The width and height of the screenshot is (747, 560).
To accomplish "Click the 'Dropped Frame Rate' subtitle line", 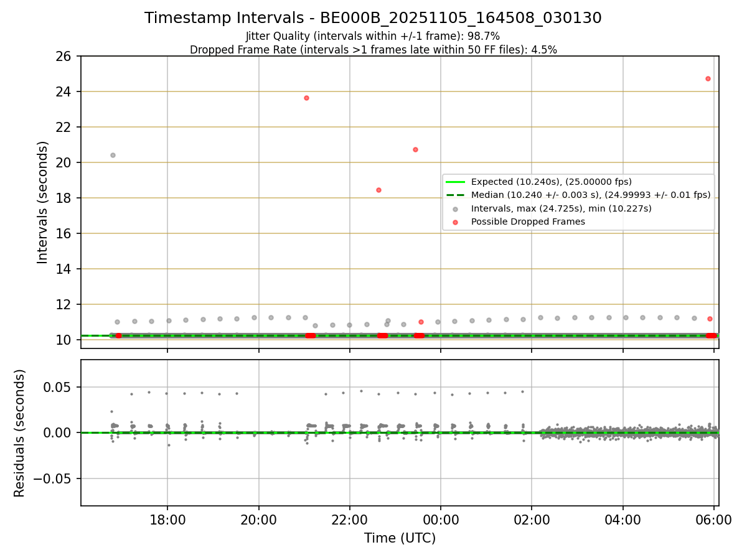I will pyautogui.click(x=373, y=50).
